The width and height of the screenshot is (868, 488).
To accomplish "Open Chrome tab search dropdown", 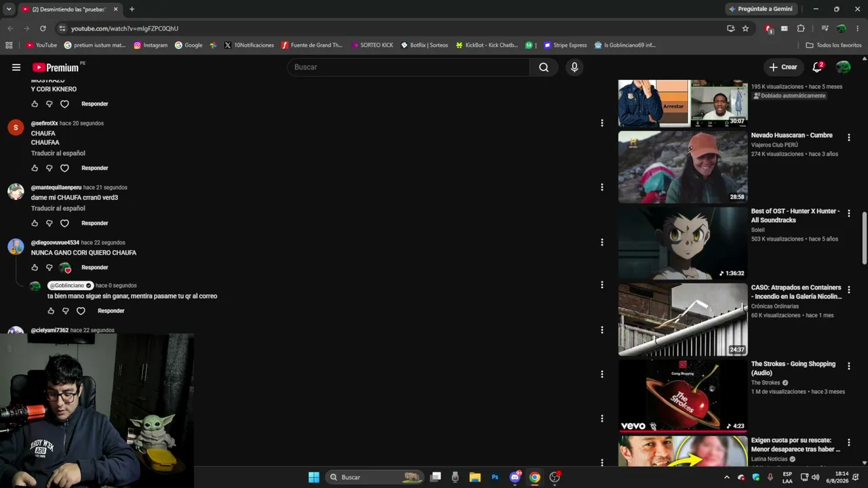I will [x=9, y=9].
